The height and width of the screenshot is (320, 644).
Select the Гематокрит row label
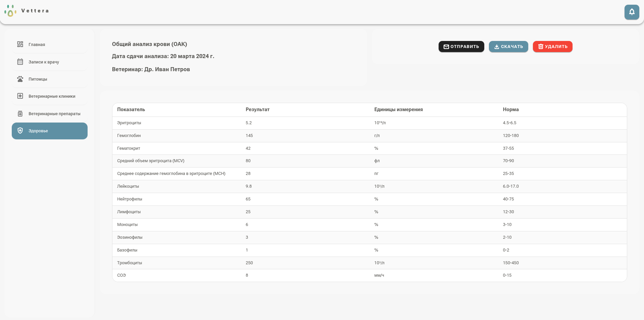(x=129, y=148)
